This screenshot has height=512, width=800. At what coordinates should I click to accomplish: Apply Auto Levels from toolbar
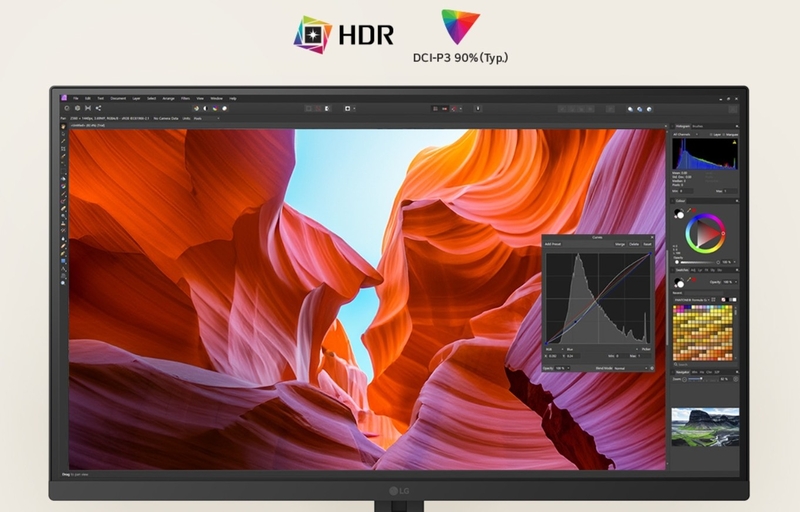[196, 108]
